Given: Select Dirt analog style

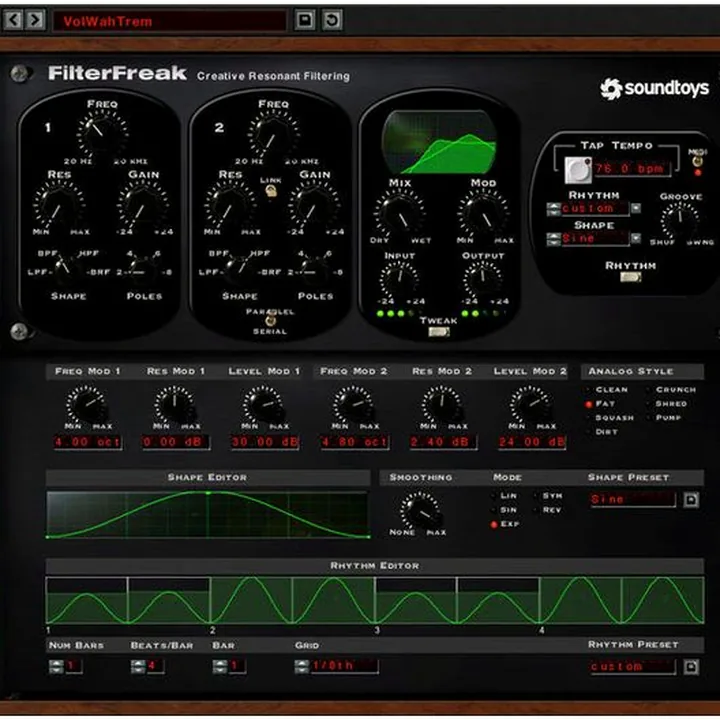Looking at the screenshot, I should tap(602, 432).
